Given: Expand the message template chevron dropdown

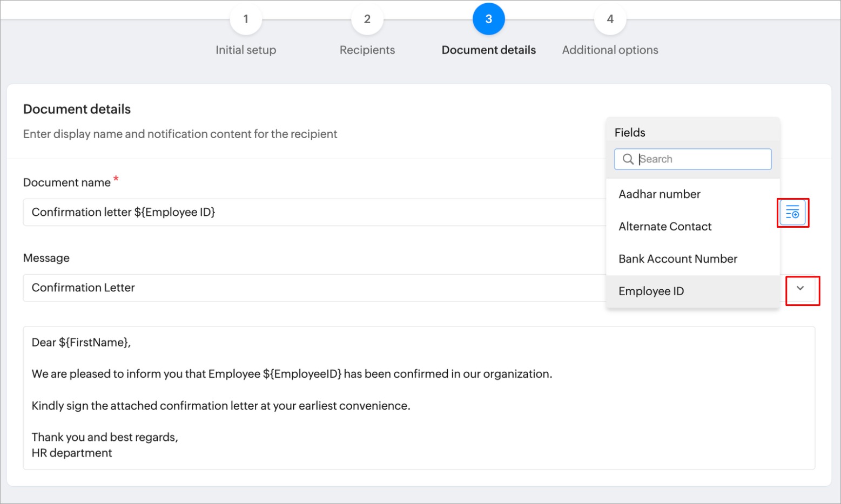Looking at the screenshot, I should [800, 289].
